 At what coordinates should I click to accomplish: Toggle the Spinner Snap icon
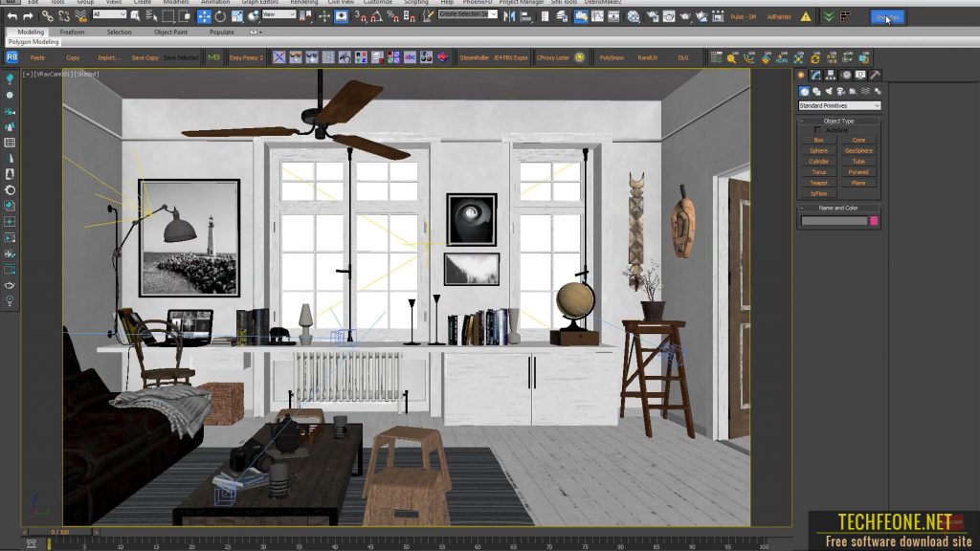coord(410,17)
